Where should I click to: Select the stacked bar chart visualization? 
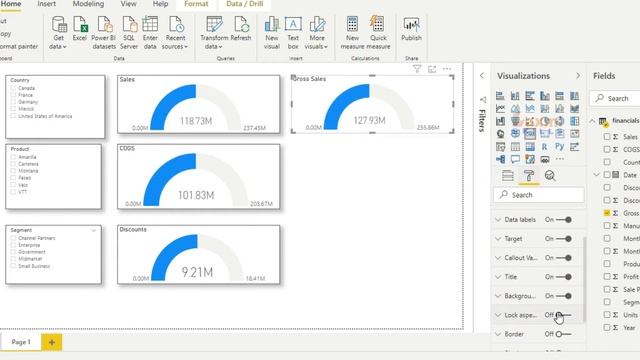tap(500, 96)
